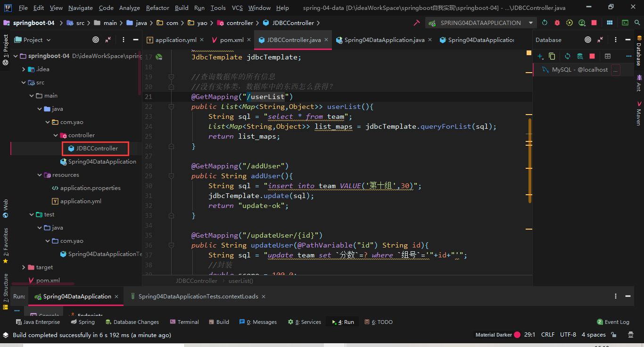Click the Build project hammer icon

point(416,23)
